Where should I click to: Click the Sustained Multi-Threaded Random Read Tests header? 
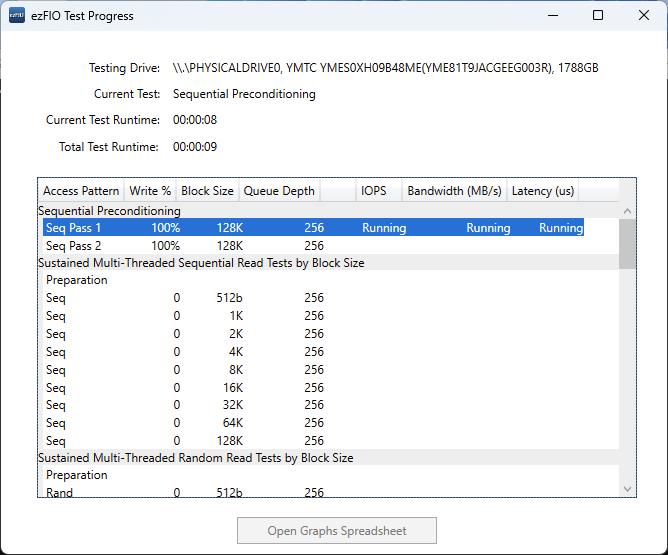click(x=328, y=458)
